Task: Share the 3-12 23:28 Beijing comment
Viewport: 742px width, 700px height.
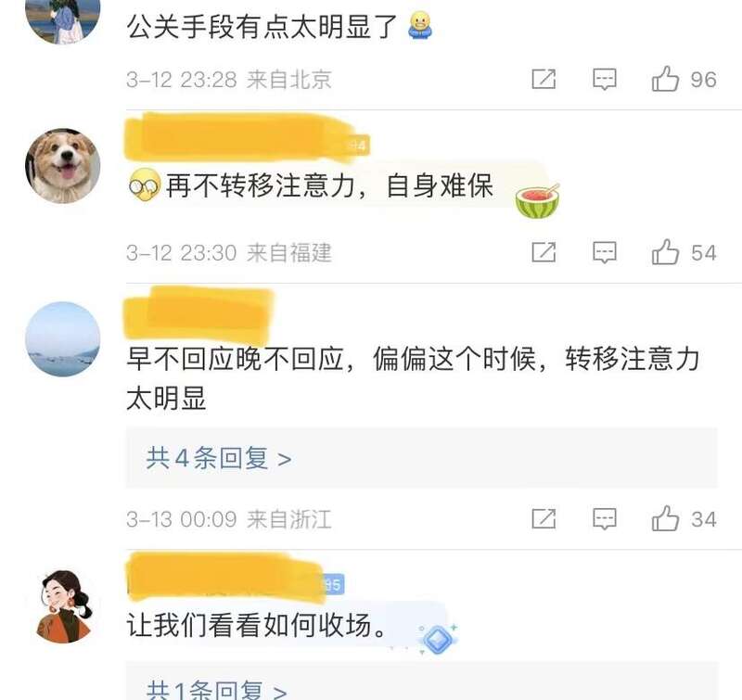Action: click(x=544, y=79)
